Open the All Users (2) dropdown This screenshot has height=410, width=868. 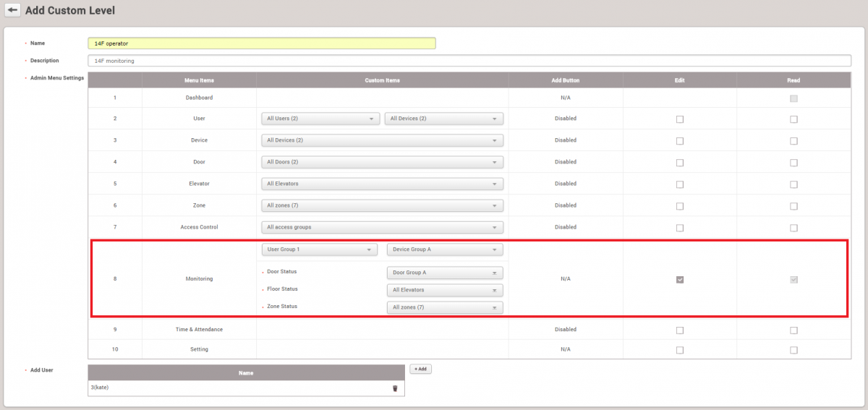320,119
